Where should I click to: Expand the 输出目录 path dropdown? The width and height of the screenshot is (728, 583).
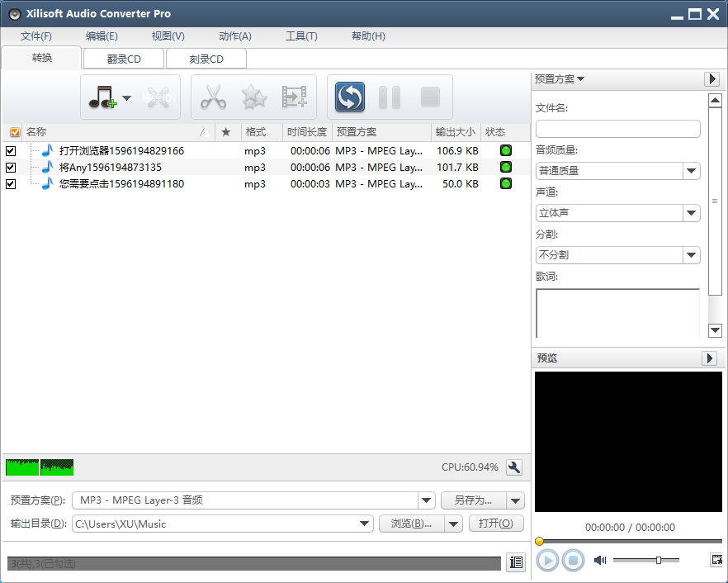point(365,524)
